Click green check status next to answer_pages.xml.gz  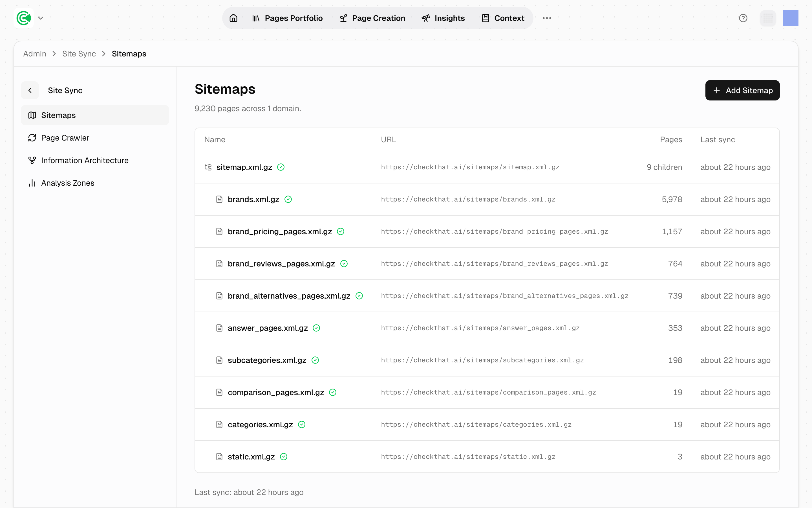point(316,328)
